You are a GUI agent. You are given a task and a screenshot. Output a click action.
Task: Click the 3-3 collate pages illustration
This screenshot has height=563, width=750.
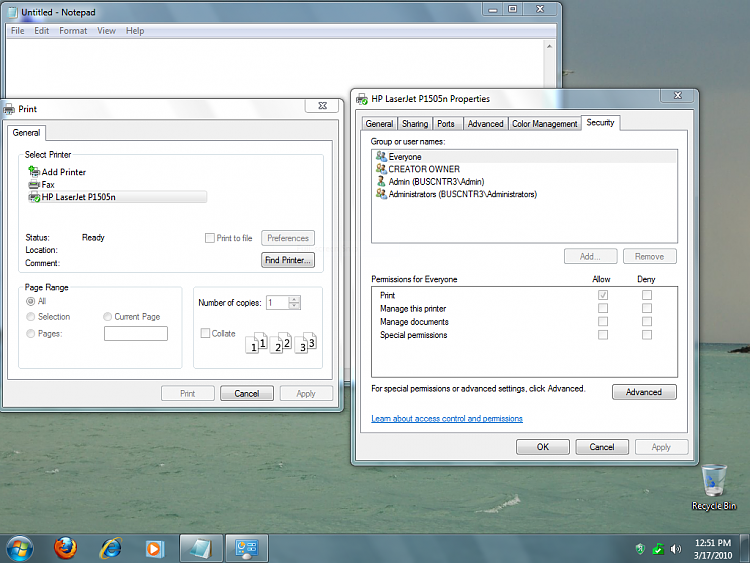(306, 342)
